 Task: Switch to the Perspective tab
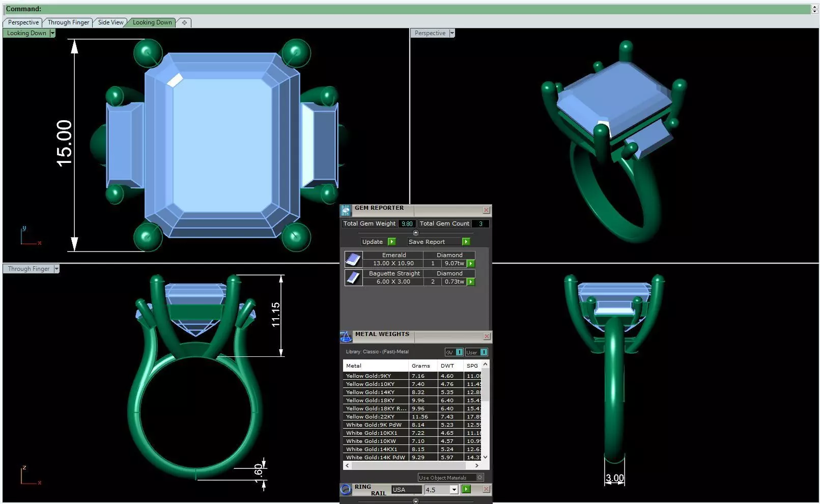coord(23,22)
